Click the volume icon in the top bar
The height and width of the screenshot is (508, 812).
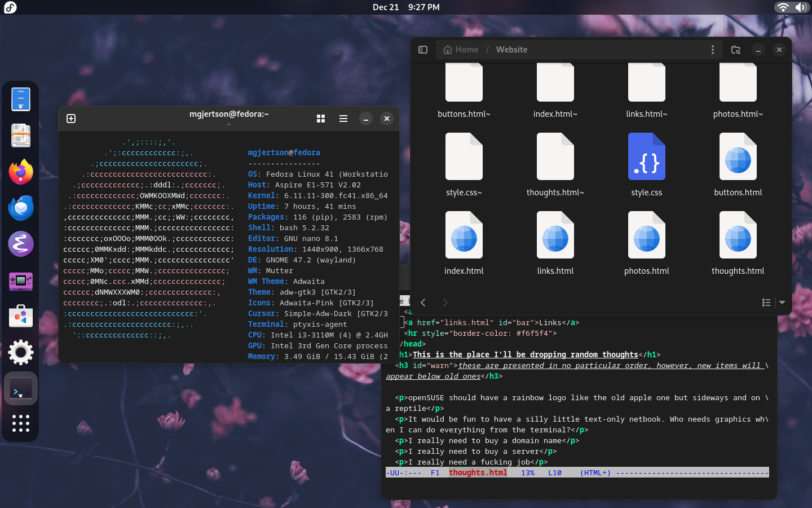point(801,7)
